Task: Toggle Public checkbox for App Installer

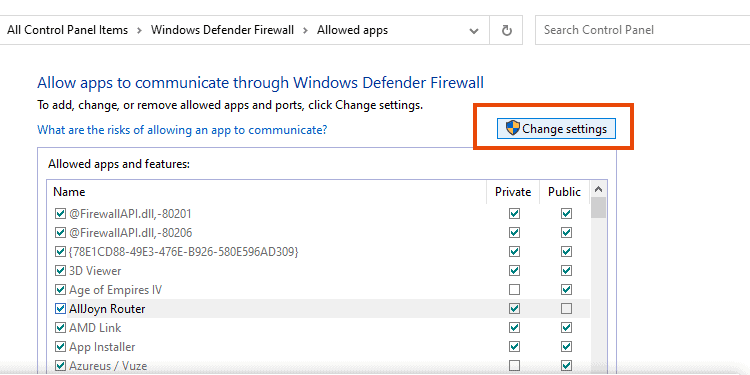Action: (566, 347)
